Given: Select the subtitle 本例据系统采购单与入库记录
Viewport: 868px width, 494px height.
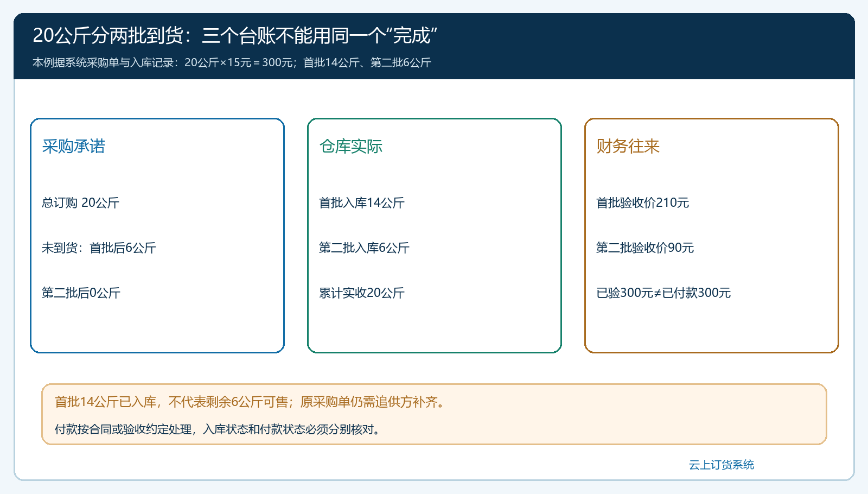Looking at the screenshot, I should [232, 62].
